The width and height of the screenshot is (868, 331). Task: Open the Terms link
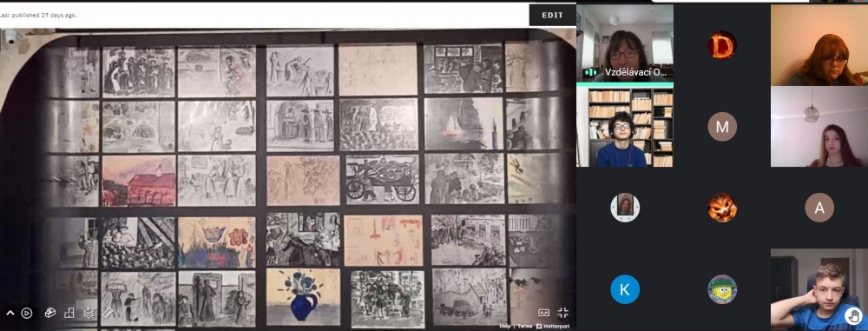coord(525,327)
